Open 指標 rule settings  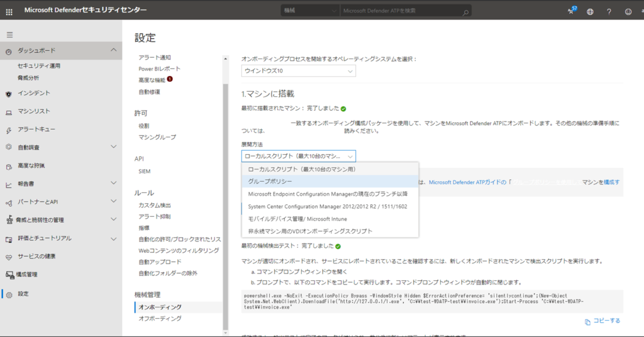[144, 228]
